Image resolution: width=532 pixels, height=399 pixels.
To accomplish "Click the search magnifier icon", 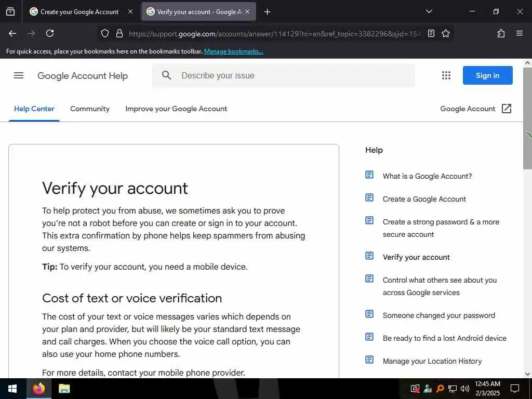I will pyautogui.click(x=166, y=75).
